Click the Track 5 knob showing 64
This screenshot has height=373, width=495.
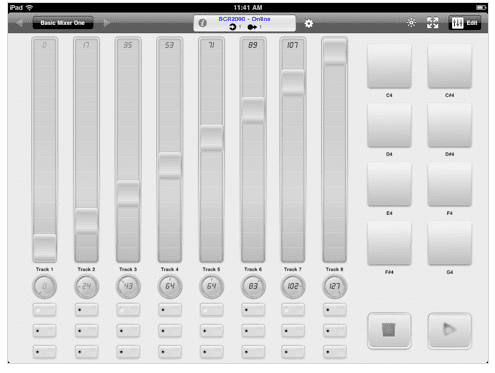click(x=211, y=286)
